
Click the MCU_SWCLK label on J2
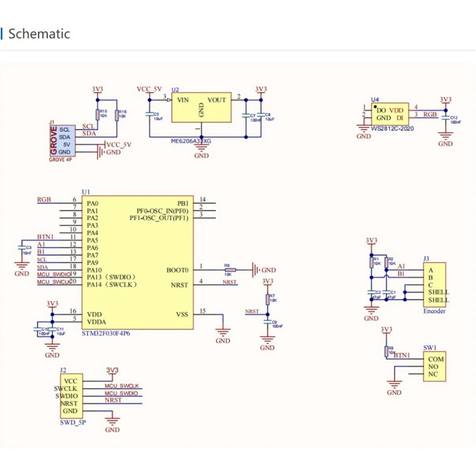point(122,386)
